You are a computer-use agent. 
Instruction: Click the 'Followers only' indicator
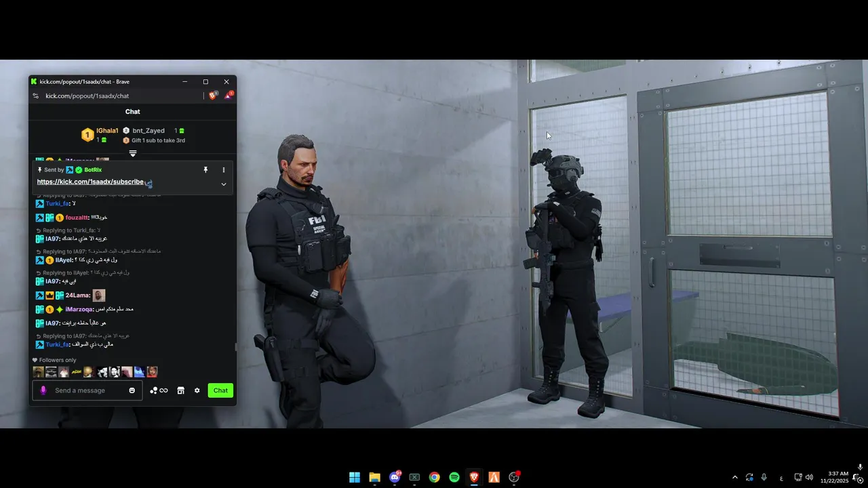[54, 360]
